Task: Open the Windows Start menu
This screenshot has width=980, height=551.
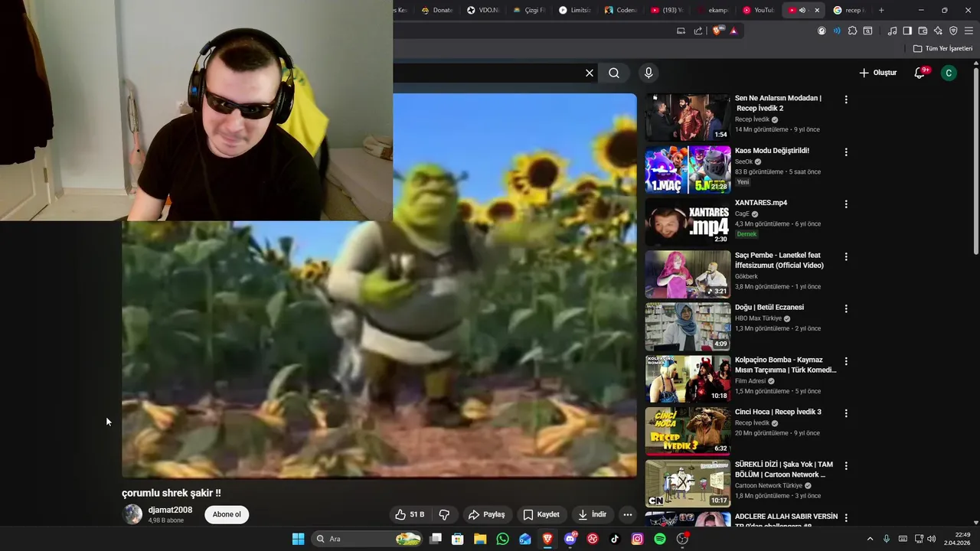Action: [298, 539]
